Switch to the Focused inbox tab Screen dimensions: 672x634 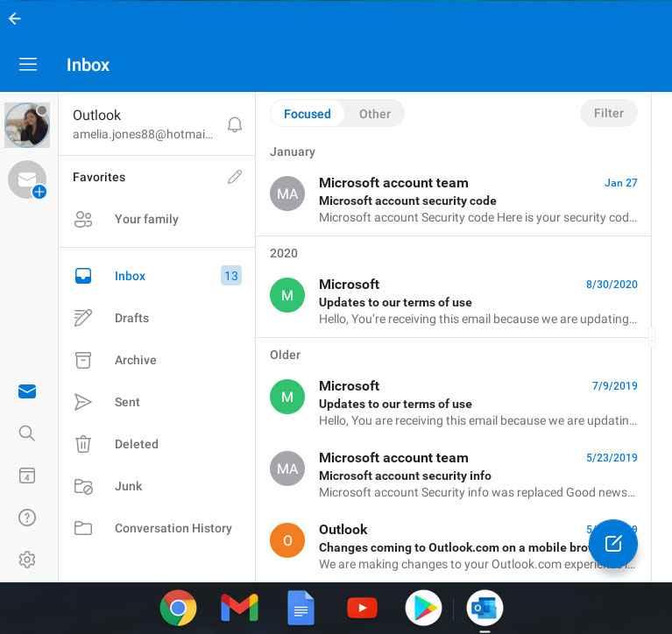(307, 114)
